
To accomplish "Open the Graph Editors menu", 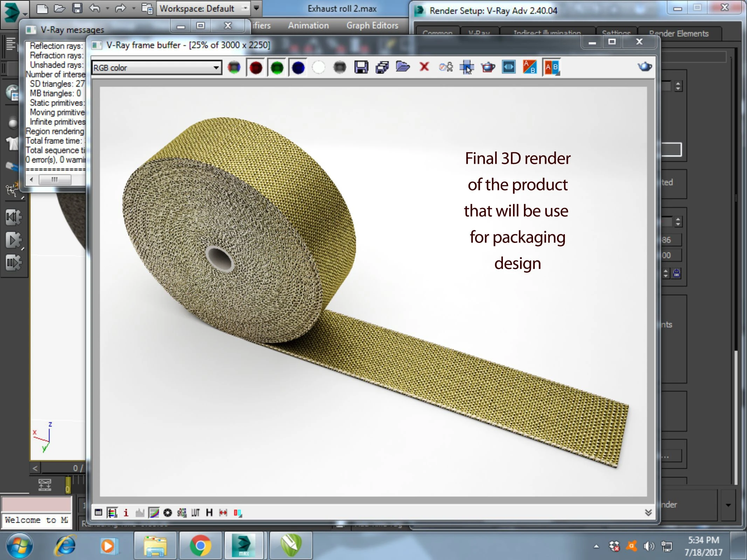I will pyautogui.click(x=372, y=26).
